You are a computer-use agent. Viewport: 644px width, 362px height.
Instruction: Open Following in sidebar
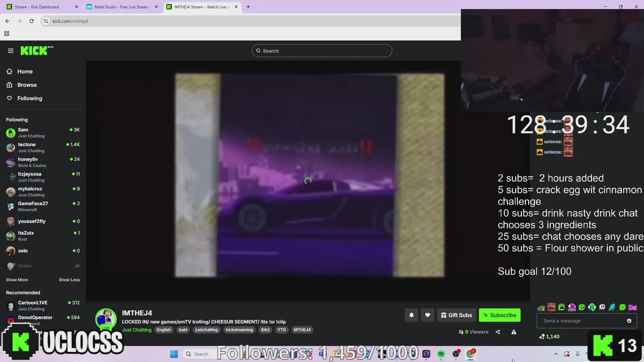pos(24,99)
